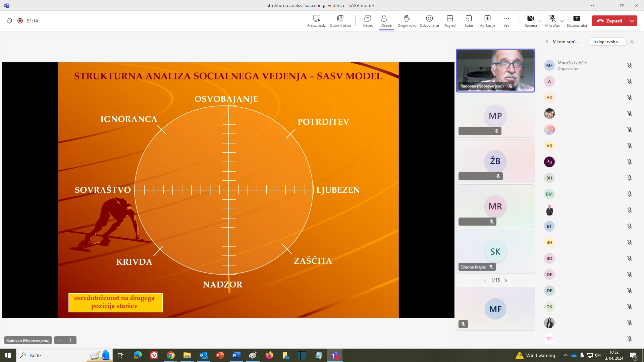Expand the Mikrofon device options arrow
Viewport: 644px width, 362px height.
tap(562, 21)
